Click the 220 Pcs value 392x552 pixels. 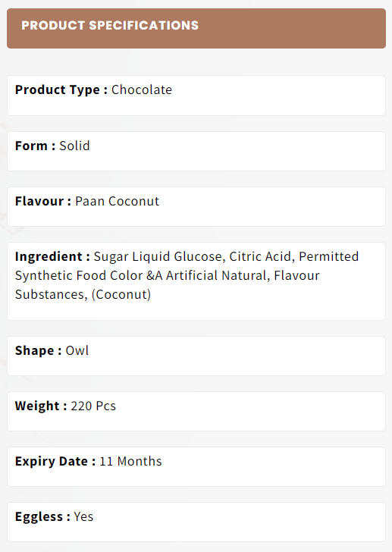(93, 406)
